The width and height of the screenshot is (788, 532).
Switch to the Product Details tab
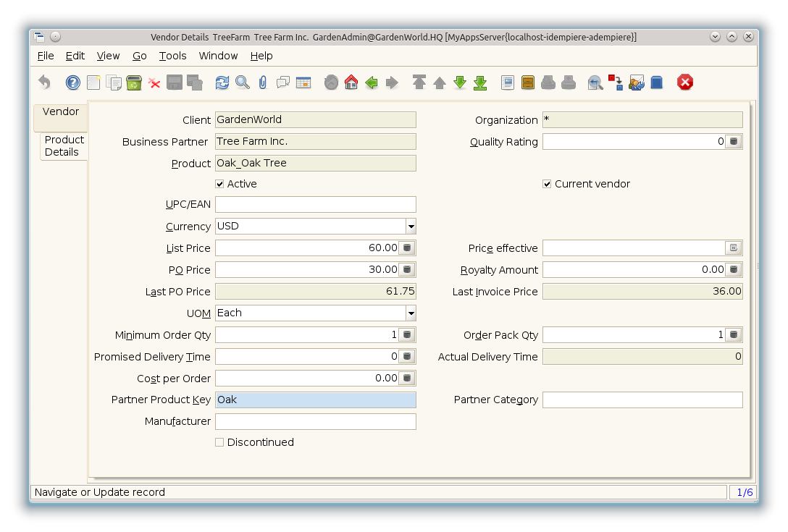[x=64, y=146]
